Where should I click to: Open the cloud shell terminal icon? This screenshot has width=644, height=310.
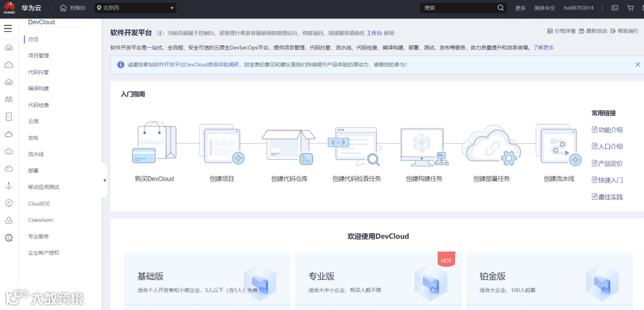615,8
